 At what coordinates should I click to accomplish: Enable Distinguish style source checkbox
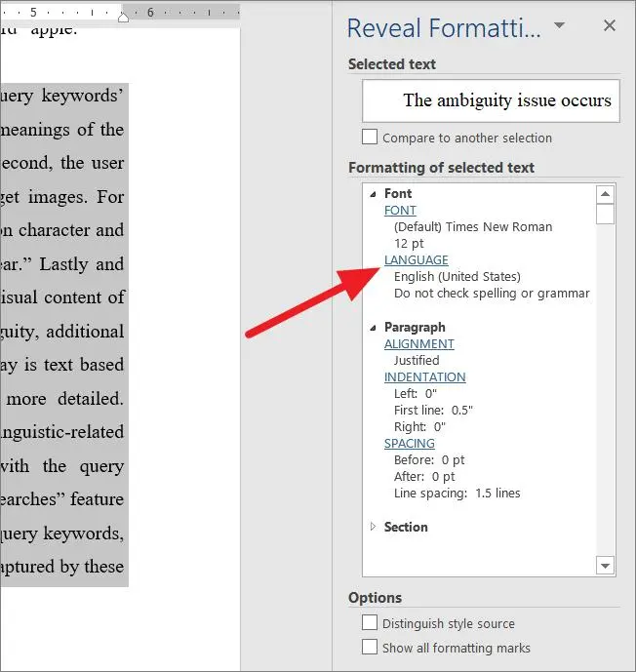click(x=370, y=622)
